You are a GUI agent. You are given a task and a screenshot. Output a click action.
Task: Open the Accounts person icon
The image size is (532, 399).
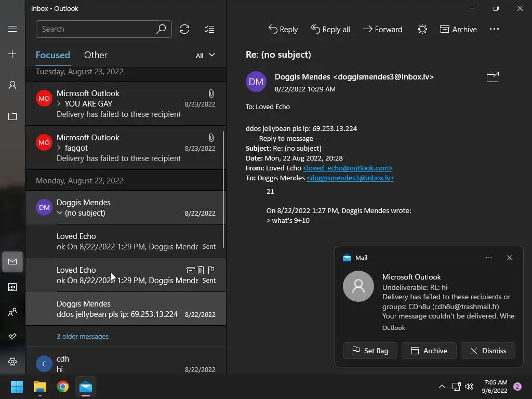pyautogui.click(x=12, y=85)
